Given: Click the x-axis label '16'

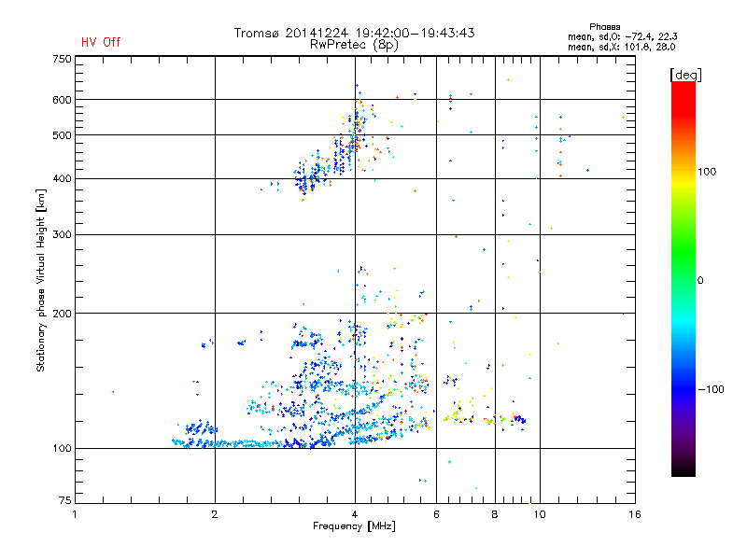Looking at the screenshot, I should (635, 514).
